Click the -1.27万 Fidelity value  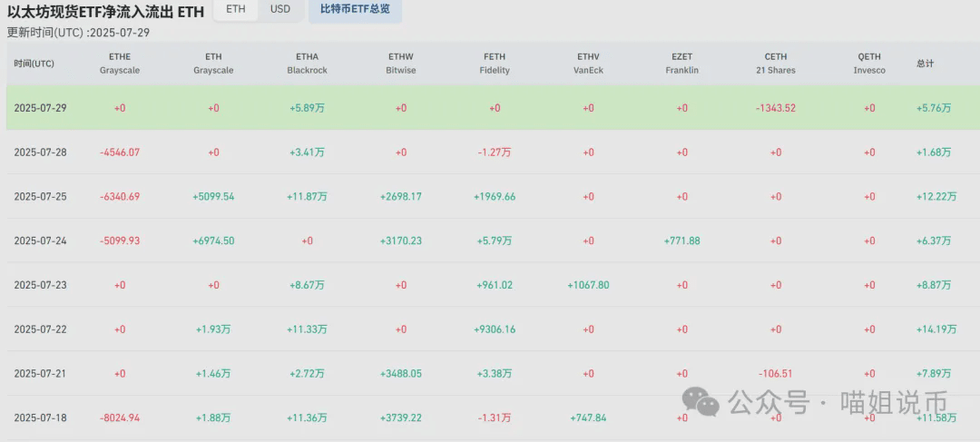[x=495, y=152]
